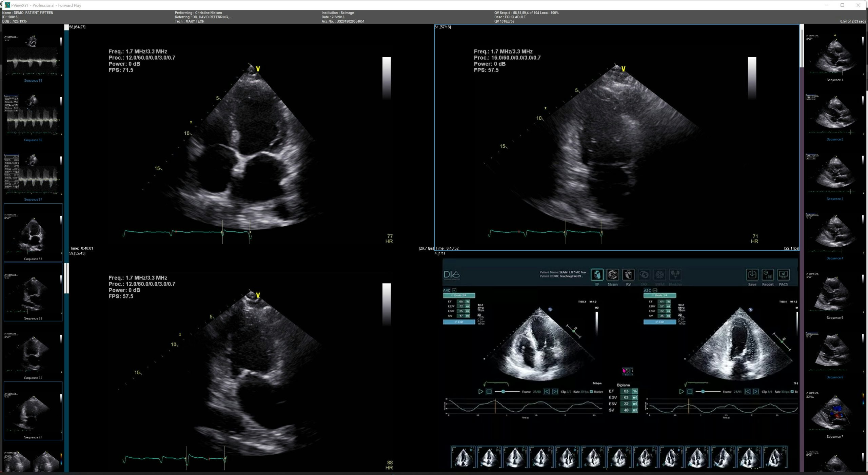
Task: Toggle the Border checkbox under A4C view
Action: (591, 392)
